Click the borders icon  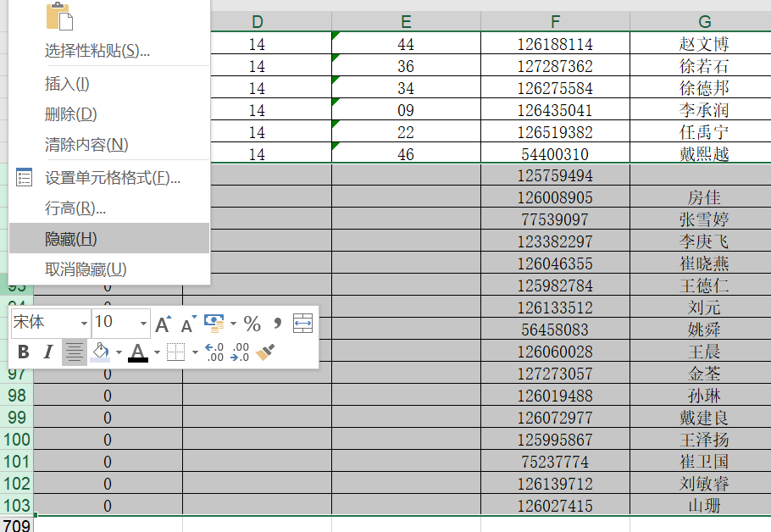[175, 352]
